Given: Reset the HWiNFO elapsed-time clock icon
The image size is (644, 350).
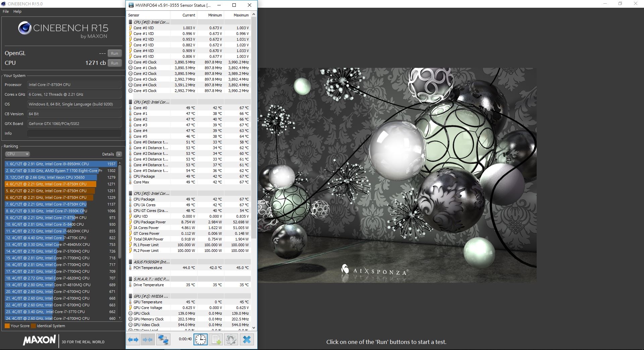Looking at the screenshot, I should coord(201,340).
